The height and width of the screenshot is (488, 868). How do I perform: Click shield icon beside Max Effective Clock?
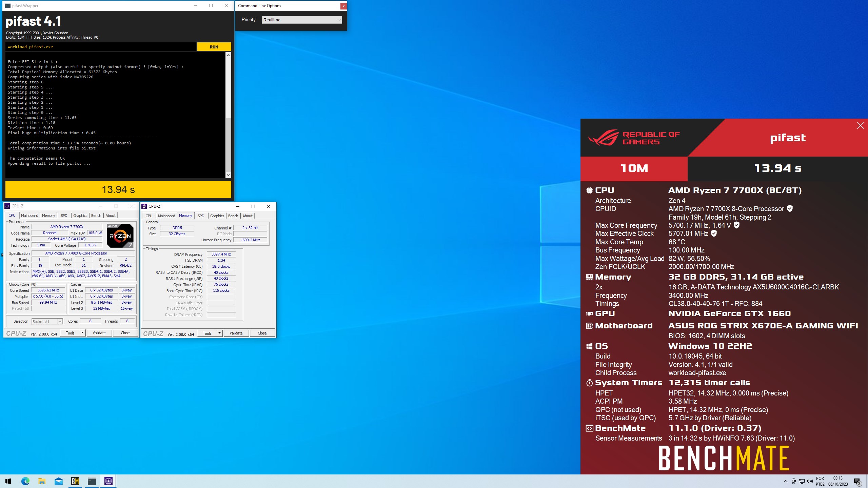(714, 233)
